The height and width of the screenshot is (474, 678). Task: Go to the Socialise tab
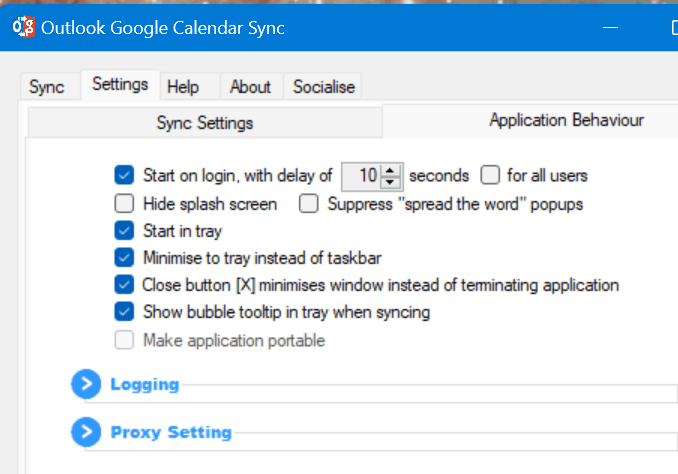(323, 86)
